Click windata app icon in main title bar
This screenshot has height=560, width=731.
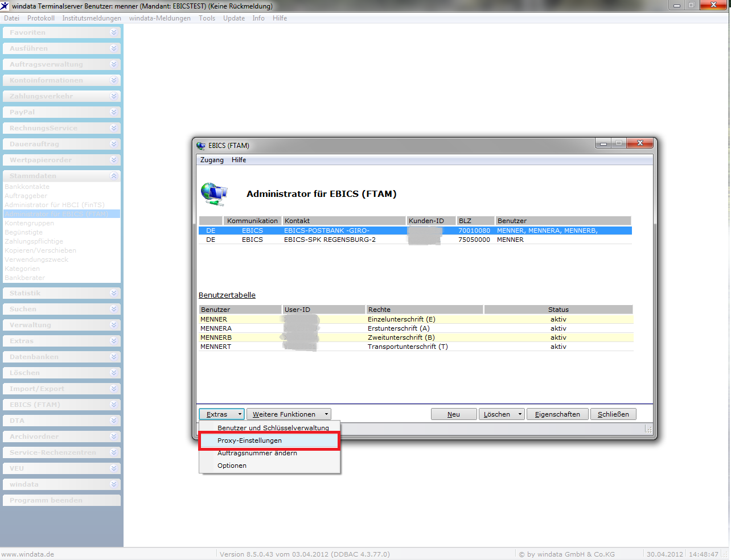pyautogui.click(x=5, y=6)
